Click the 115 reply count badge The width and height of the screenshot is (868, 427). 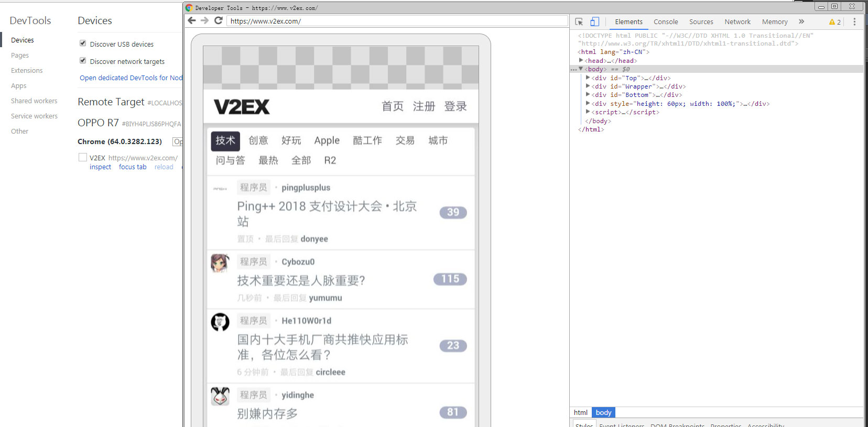click(x=450, y=279)
